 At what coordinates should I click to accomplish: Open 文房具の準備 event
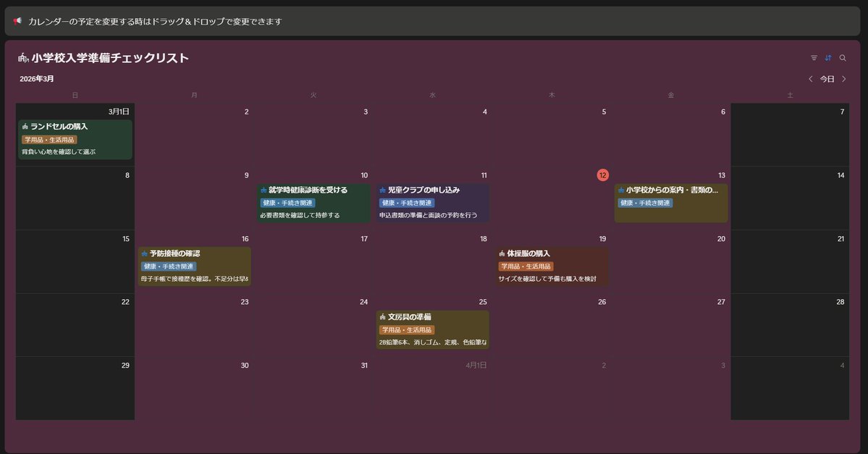click(x=432, y=330)
